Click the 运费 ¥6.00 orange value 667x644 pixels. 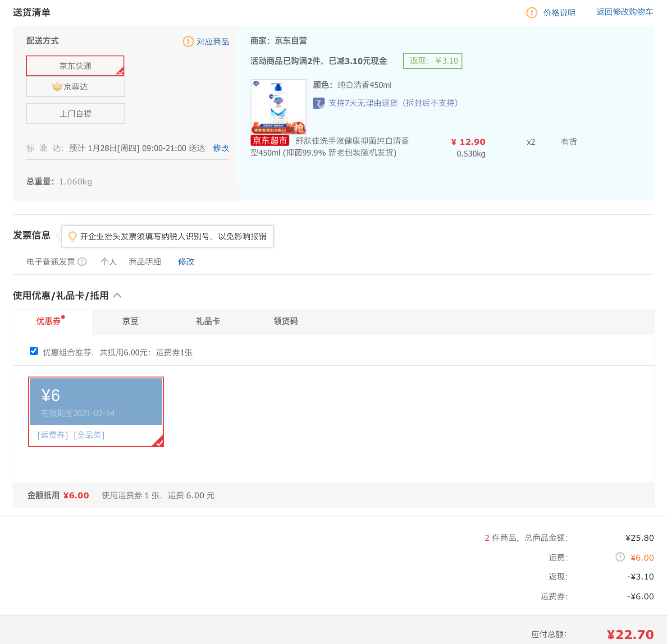[642, 557]
